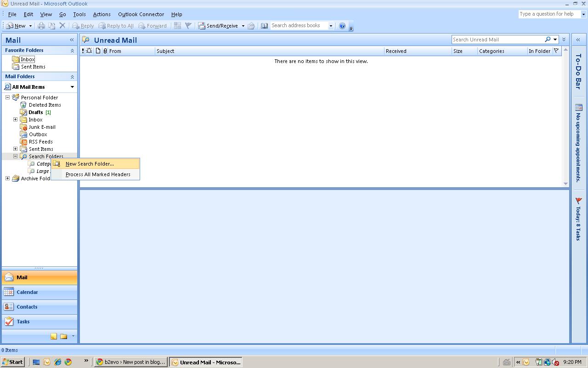Viewport: 588px width, 368px height.
Task: Switch to the Calendar pane
Action: (x=40, y=292)
